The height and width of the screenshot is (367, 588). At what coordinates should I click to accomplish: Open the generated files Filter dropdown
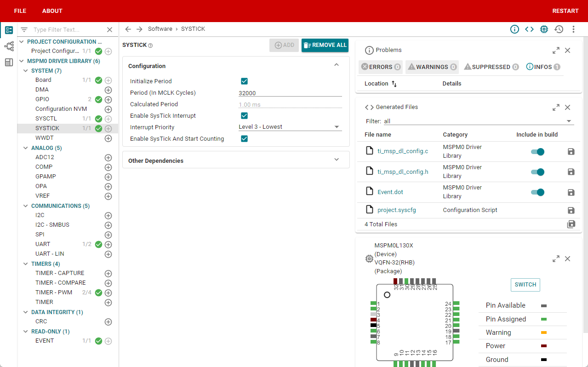(478, 121)
